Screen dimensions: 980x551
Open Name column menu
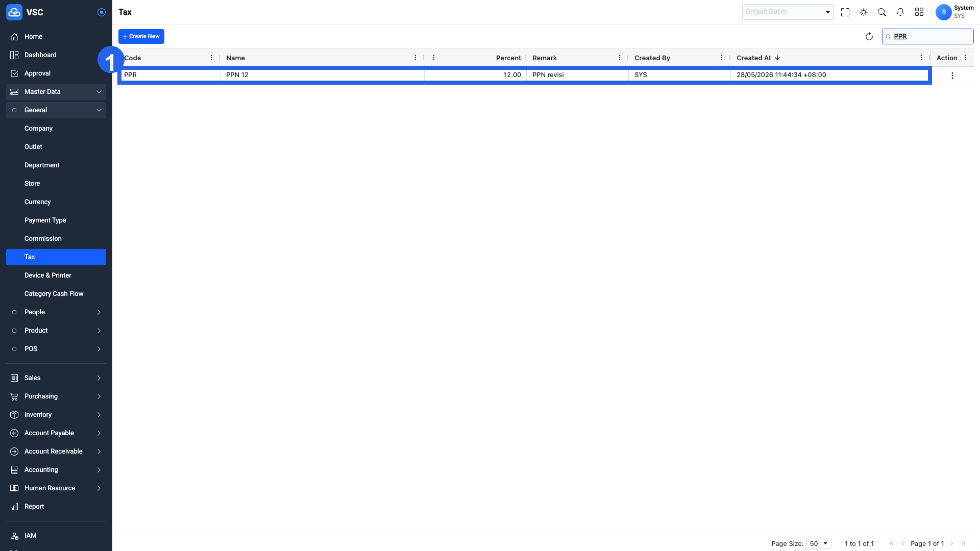[x=415, y=58]
